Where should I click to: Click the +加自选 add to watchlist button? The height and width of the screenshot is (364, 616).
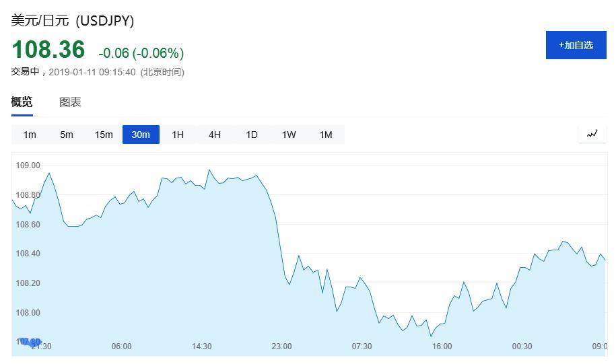576,45
